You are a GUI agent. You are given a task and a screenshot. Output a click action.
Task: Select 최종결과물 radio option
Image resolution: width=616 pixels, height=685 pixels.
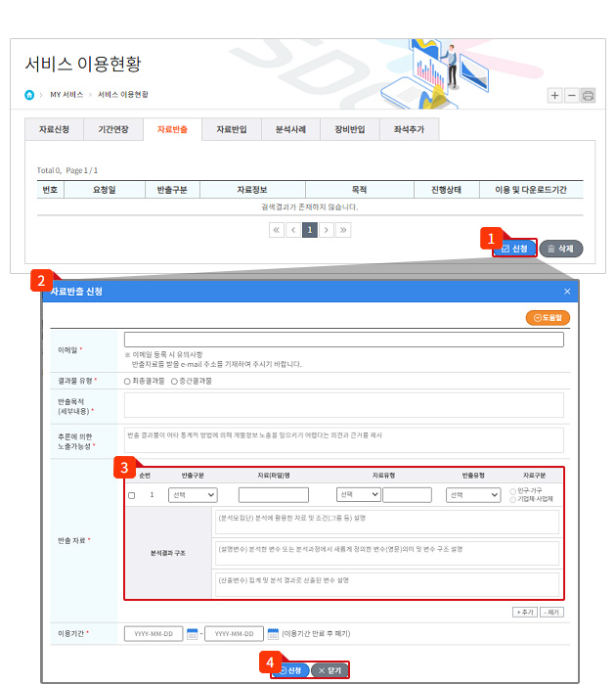point(127,382)
